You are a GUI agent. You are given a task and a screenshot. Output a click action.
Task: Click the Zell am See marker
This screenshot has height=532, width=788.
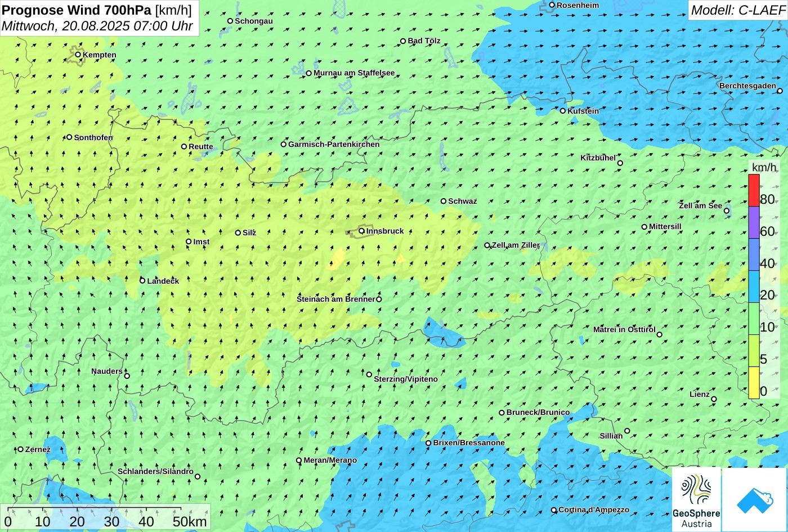click(727, 211)
